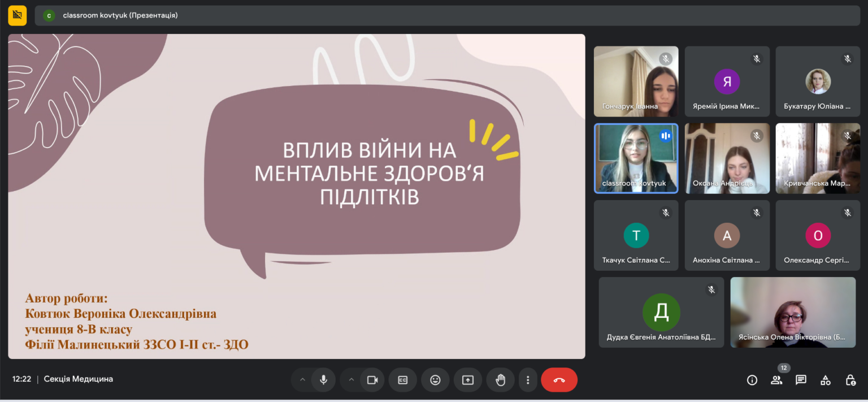Open the activities panel icon
Viewport: 868px width, 402px height.
pyautogui.click(x=826, y=380)
